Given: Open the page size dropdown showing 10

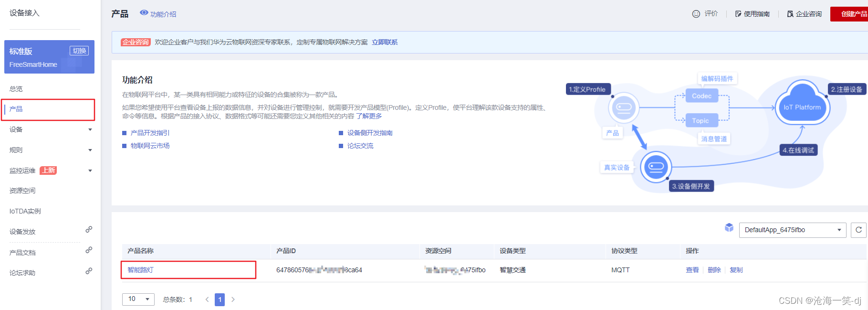Looking at the screenshot, I should pyautogui.click(x=138, y=299).
